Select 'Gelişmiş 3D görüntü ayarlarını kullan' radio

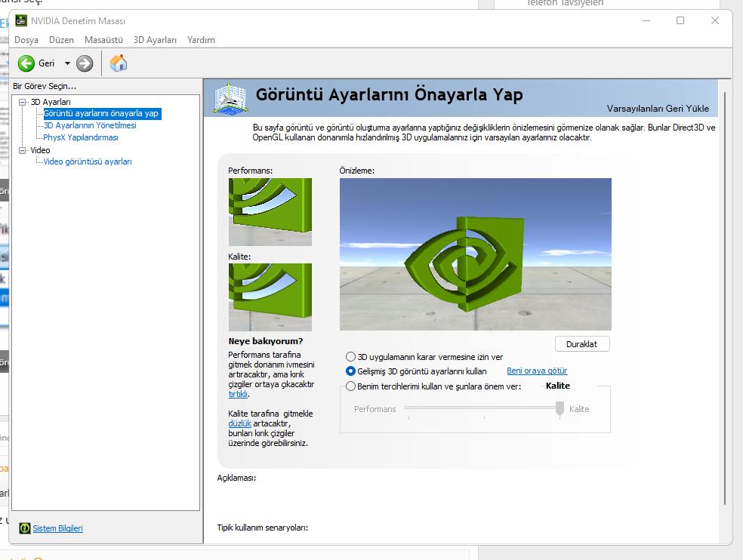click(350, 371)
